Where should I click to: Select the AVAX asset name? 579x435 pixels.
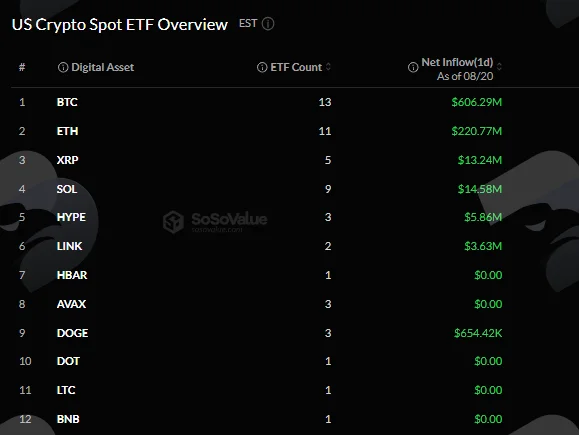click(71, 304)
